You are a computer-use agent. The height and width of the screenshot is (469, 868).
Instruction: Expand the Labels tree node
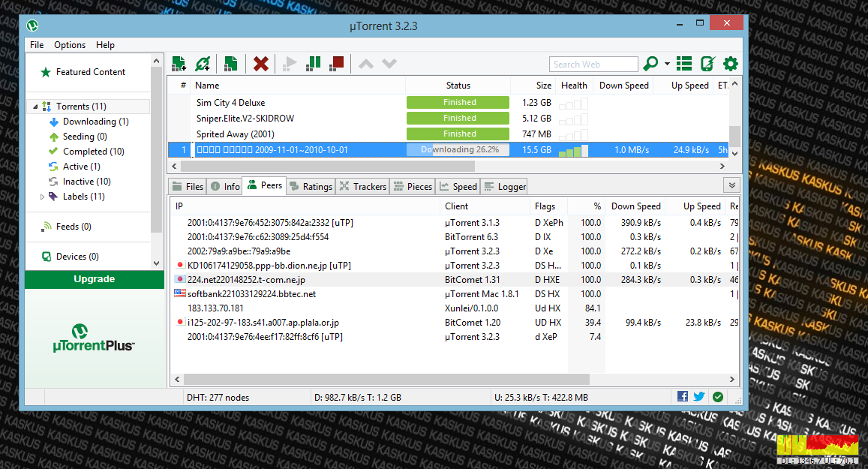[42, 197]
